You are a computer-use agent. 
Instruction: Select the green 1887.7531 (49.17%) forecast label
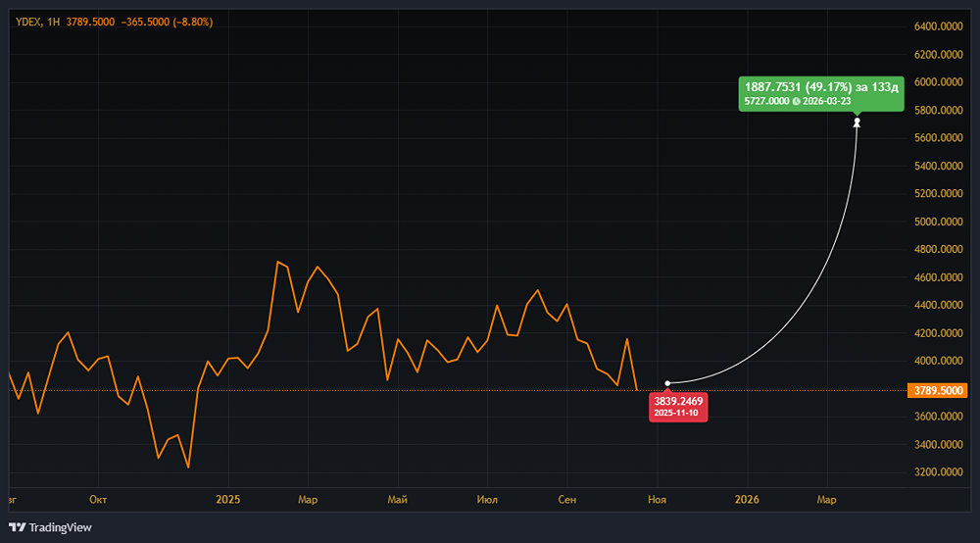point(821,94)
